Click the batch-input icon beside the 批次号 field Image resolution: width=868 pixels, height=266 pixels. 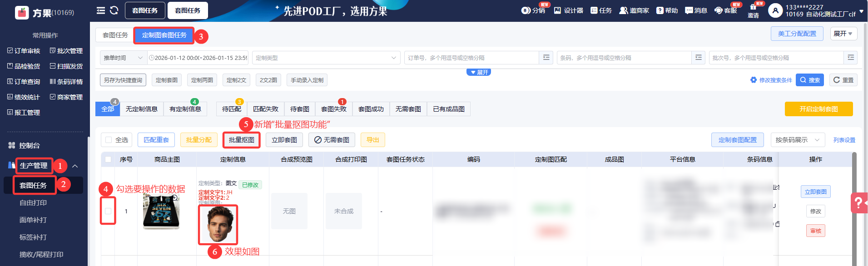[x=851, y=58]
